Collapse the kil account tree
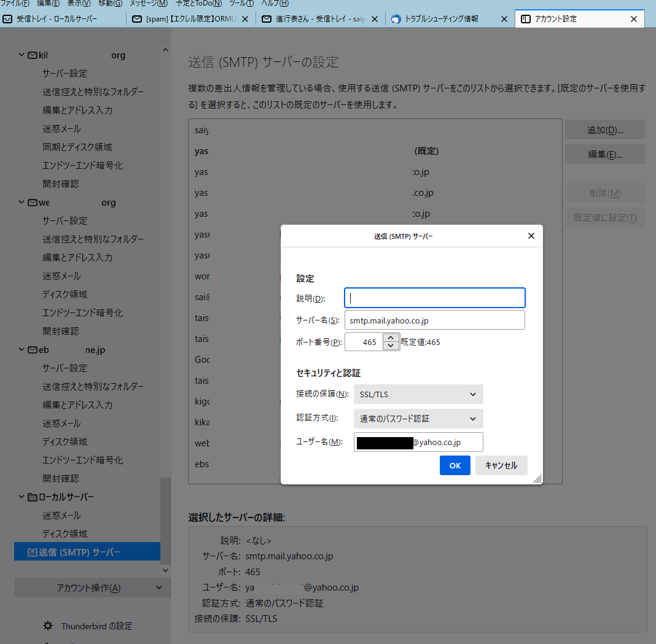Image resolution: width=656 pixels, height=644 pixels. (21, 55)
